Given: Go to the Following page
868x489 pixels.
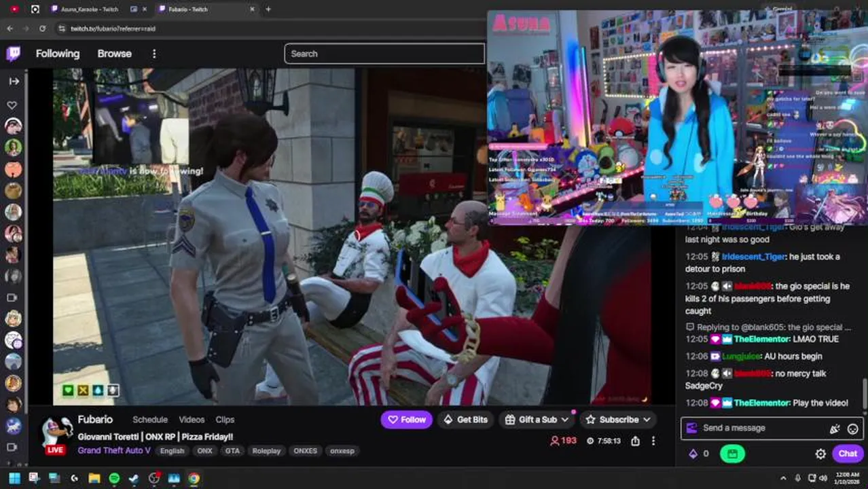Looking at the screenshot, I should [58, 54].
